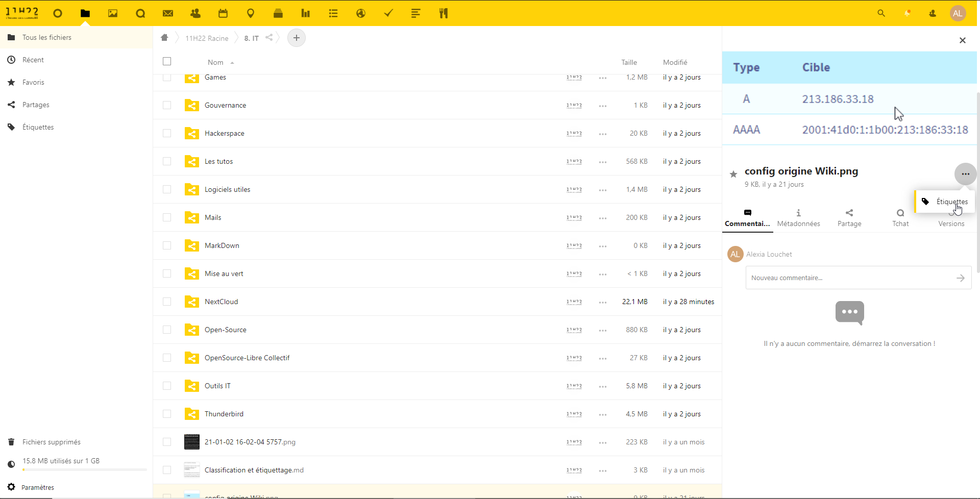
Task: Click the Nouveau commentaire input field
Action: click(x=848, y=278)
